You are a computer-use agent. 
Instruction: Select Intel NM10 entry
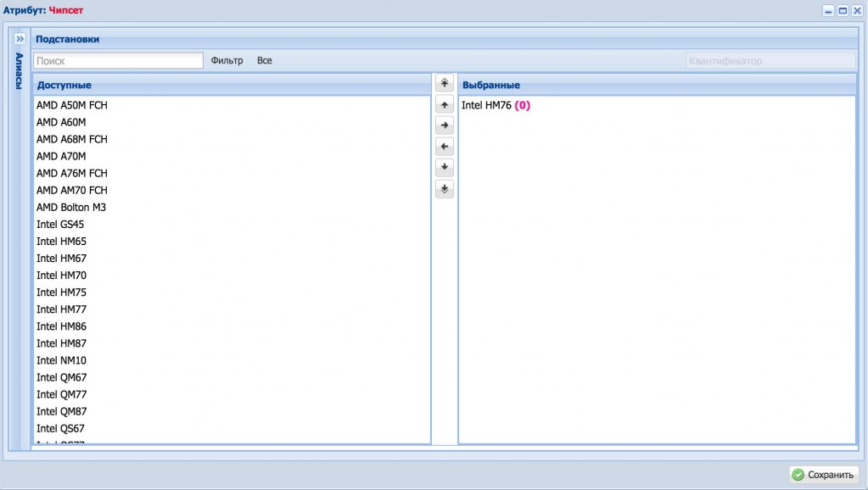point(232,360)
